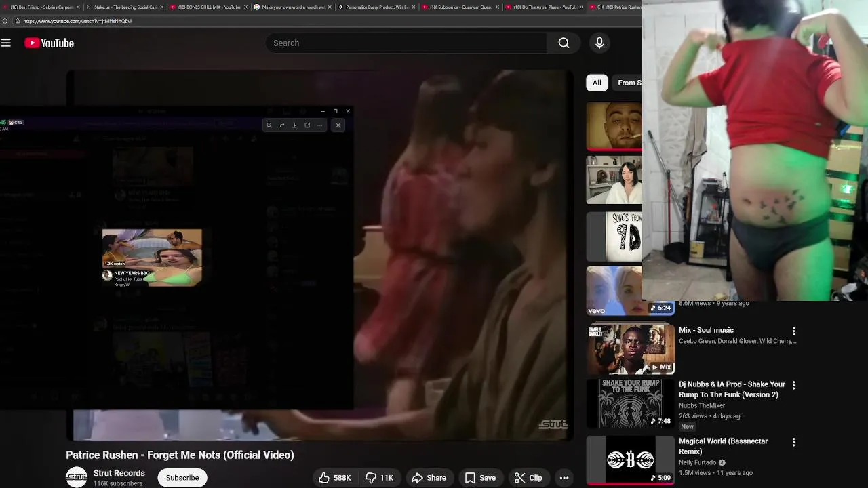This screenshot has width=868, height=488.
Task: Select the 'From St...' filter chip
Action: tap(627, 83)
